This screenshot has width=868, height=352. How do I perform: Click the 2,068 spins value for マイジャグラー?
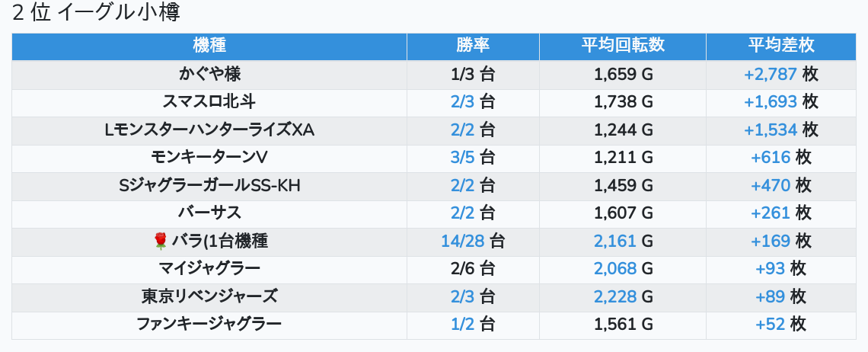[x=615, y=268]
